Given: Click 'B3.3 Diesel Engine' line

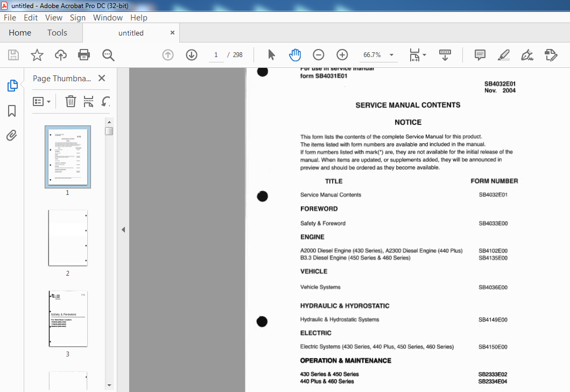Looking at the screenshot, I should click(355, 258).
